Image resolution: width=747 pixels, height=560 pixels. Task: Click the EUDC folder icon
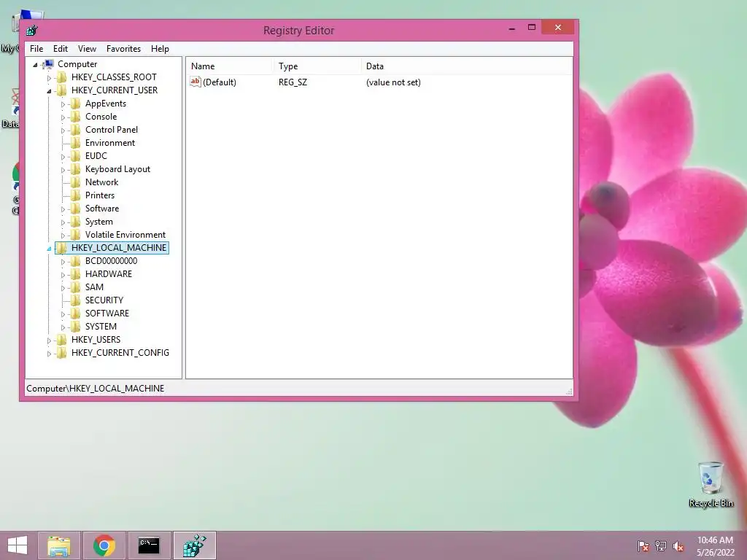75,156
